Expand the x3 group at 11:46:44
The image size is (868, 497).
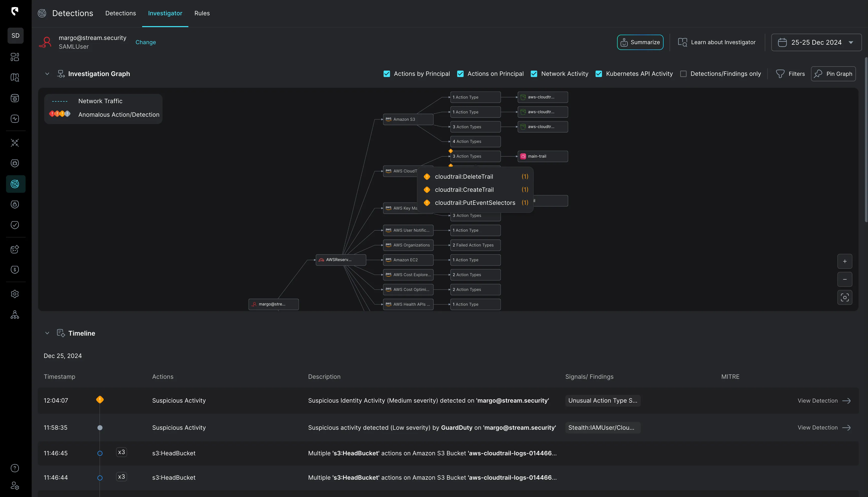(x=121, y=477)
